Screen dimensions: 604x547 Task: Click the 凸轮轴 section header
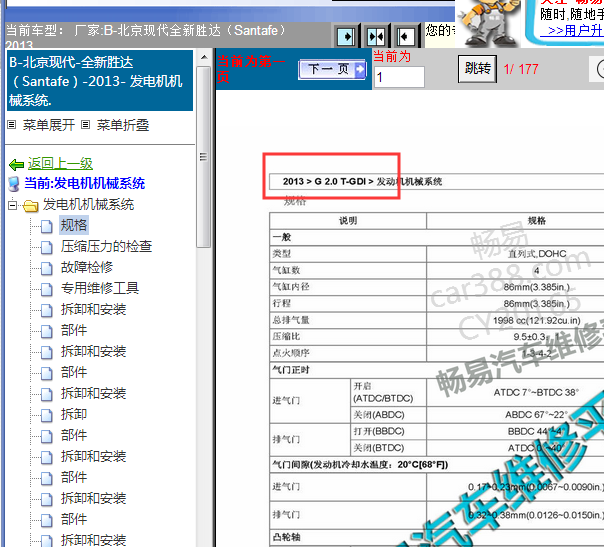click(286, 537)
